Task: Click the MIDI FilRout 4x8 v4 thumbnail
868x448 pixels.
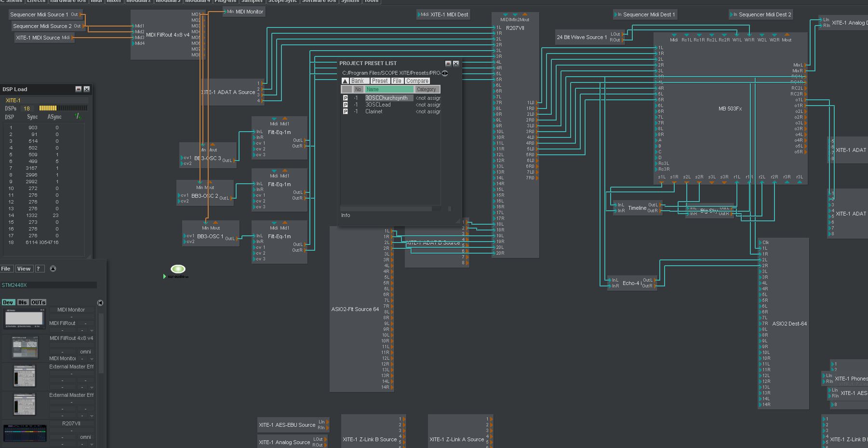Action: pyautogui.click(x=24, y=347)
